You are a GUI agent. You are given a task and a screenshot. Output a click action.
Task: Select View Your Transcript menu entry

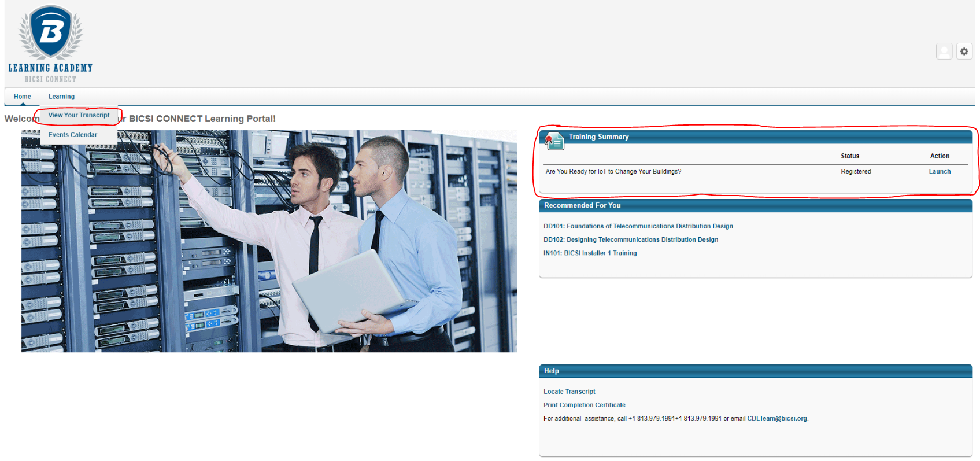79,115
